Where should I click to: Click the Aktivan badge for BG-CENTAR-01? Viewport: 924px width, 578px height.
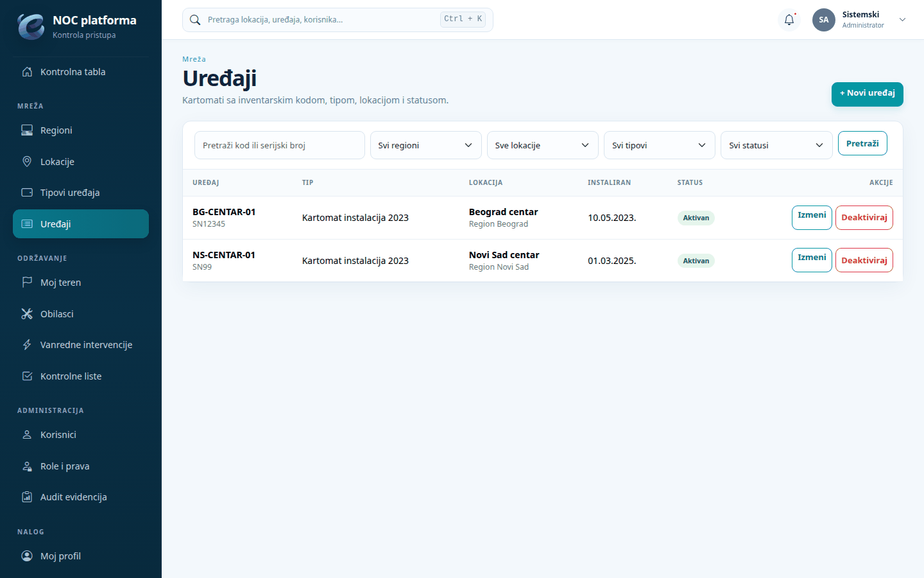tap(696, 218)
